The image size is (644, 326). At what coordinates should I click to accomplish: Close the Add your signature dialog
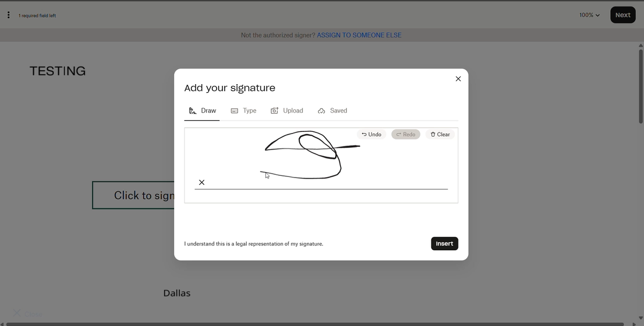pos(458,79)
